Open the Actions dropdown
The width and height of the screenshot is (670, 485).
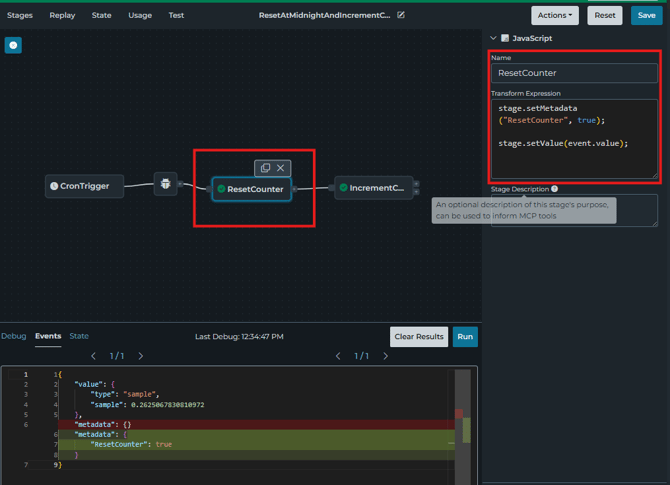555,15
